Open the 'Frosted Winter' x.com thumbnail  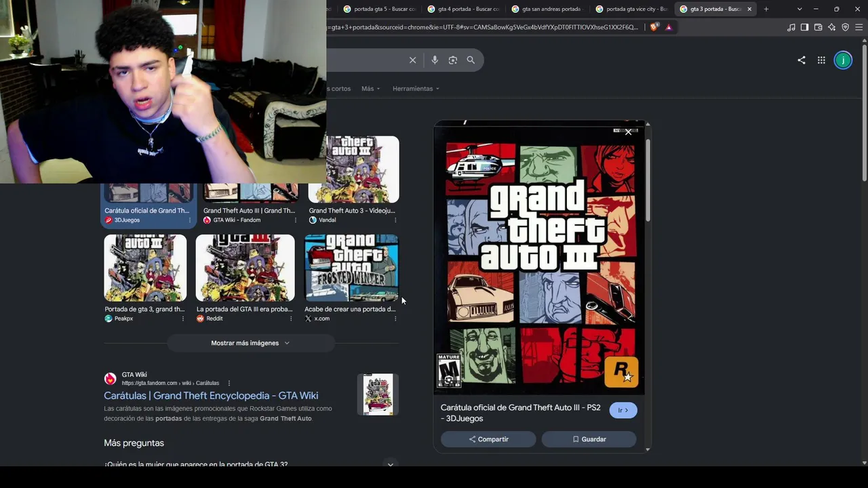click(352, 268)
